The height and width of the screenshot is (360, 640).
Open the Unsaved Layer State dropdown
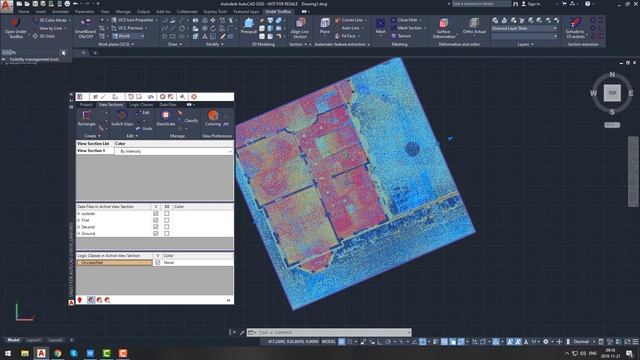524,29
